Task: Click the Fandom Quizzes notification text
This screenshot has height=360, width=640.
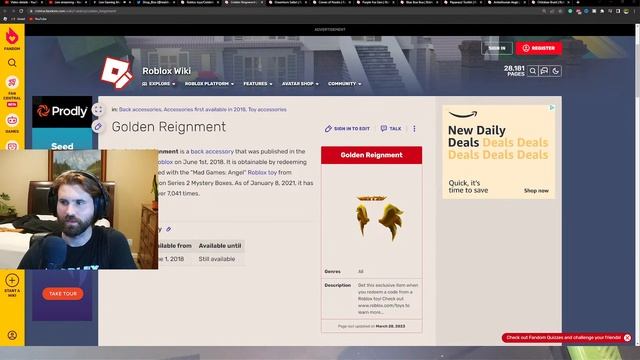Action: pyautogui.click(x=563, y=338)
